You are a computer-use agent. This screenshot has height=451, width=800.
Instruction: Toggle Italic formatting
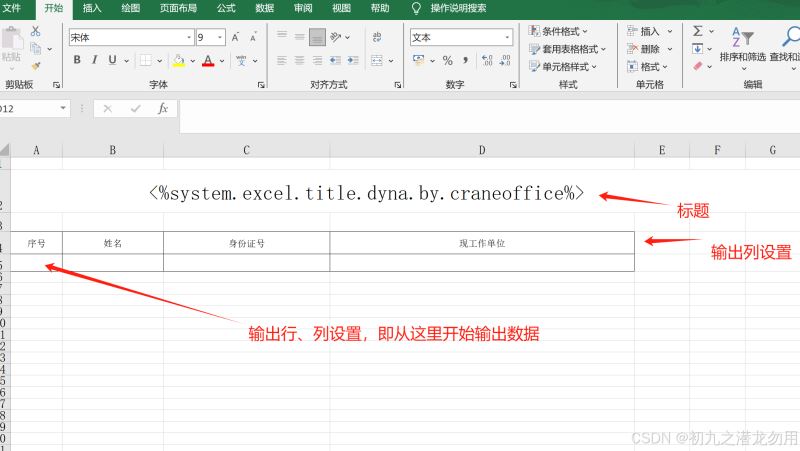pos(94,60)
